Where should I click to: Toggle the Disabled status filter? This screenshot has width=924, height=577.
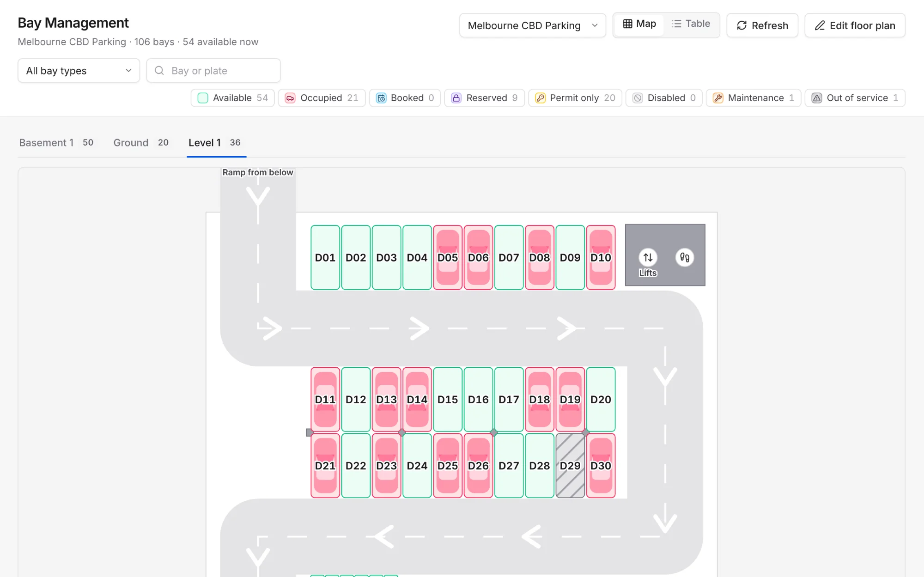click(x=664, y=98)
